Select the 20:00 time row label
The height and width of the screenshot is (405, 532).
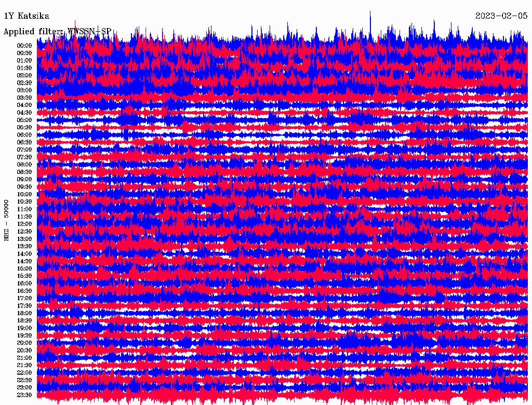pyautogui.click(x=24, y=343)
